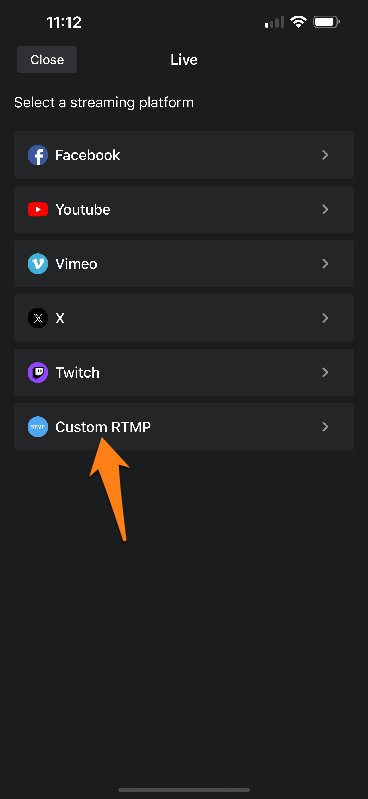Choose Twitch as streaming platform
Screen dimensions: 368x799
pos(184,372)
